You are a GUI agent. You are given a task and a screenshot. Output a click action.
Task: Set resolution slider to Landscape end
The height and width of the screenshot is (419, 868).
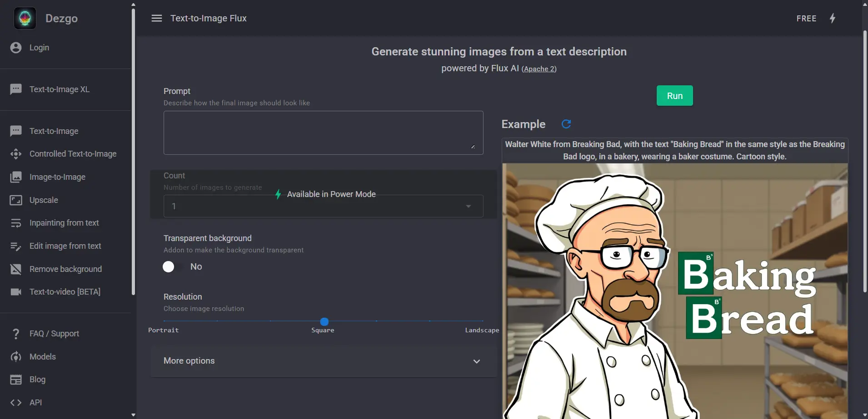pos(483,321)
